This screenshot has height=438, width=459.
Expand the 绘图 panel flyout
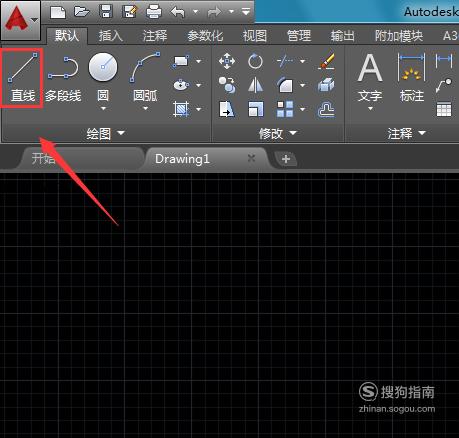coord(105,133)
